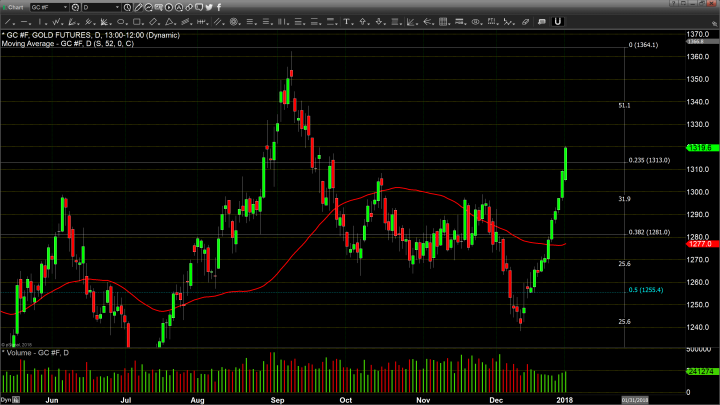
Task: Click the red 1277.0 moving average tag
Action: 702,244
